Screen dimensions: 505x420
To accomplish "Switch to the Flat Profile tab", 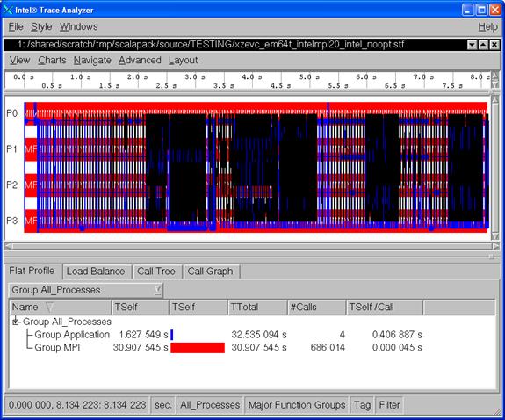I will 32,271.
